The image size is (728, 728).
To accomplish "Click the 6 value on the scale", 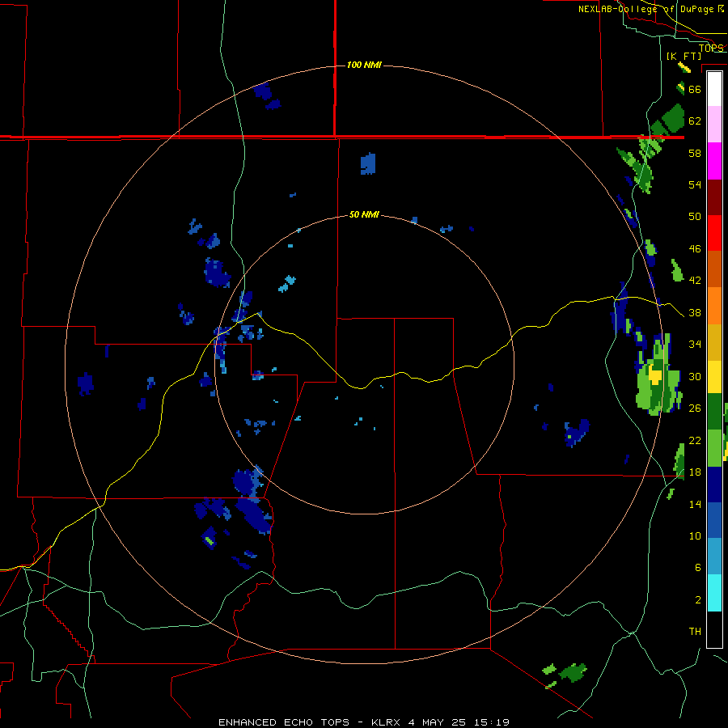I will pyautogui.click(x=697, y=568).
